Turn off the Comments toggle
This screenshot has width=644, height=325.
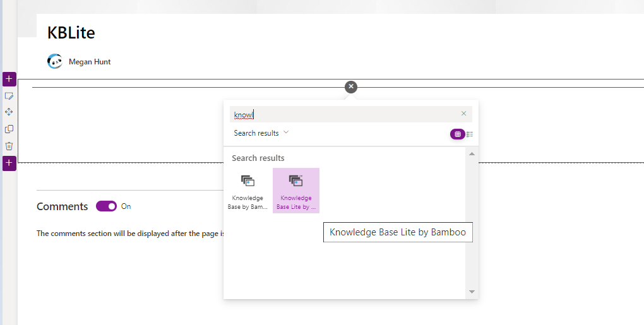click(x=106, y=206)
